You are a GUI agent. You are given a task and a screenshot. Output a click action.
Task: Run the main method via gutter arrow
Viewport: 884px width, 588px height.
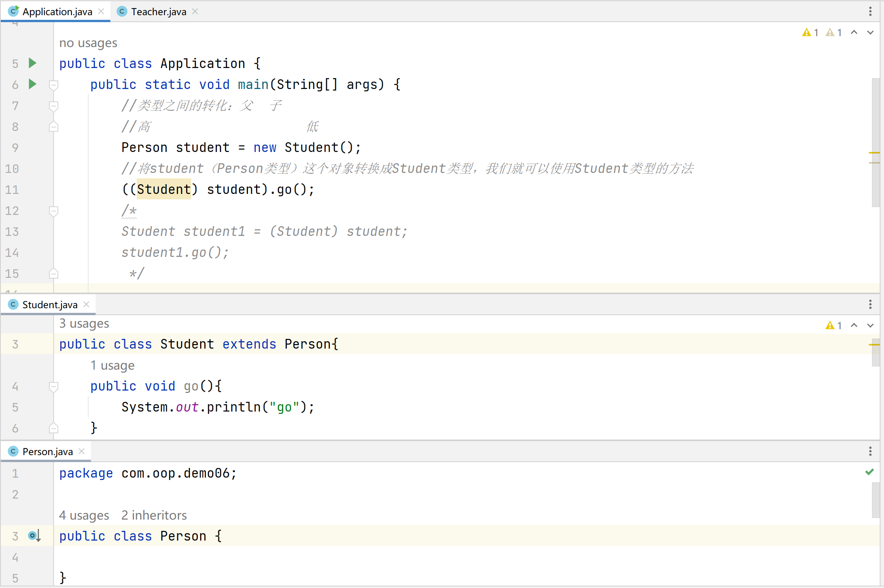pyautogui.click(x=33, y=84)
